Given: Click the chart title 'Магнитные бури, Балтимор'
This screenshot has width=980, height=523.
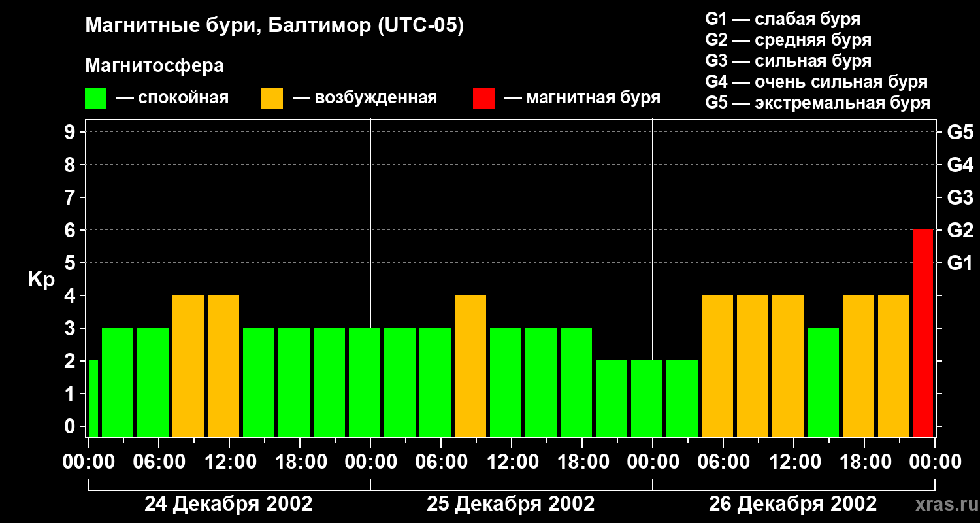Looking at the screenshot, I should coord(274,27).
